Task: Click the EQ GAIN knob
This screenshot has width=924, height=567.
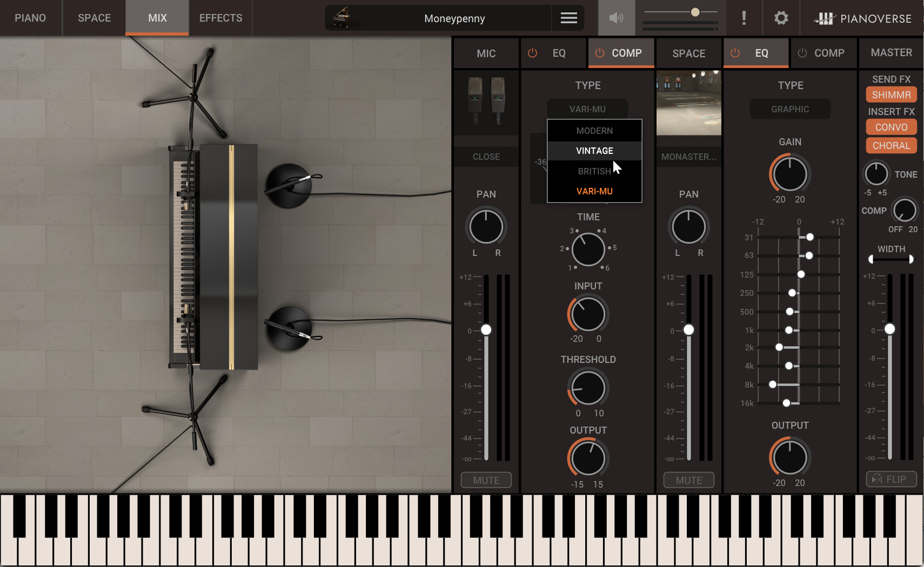Action: [x=789, y=174]
